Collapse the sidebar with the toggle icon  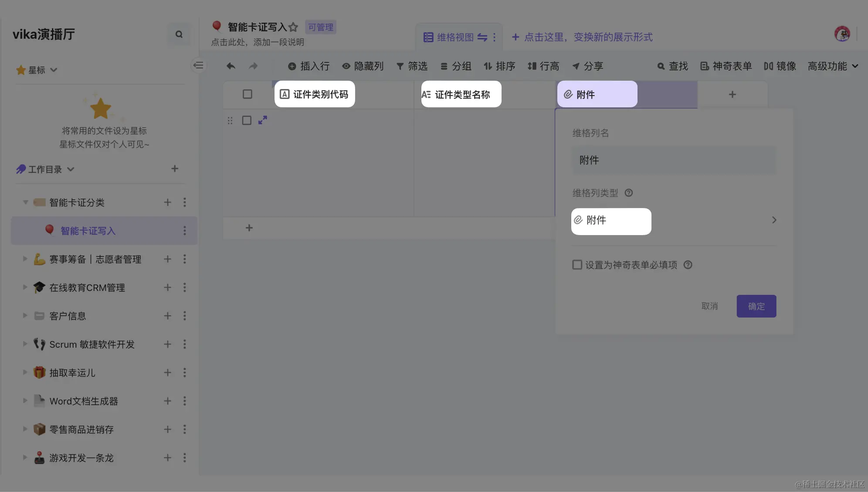[198, 65]
